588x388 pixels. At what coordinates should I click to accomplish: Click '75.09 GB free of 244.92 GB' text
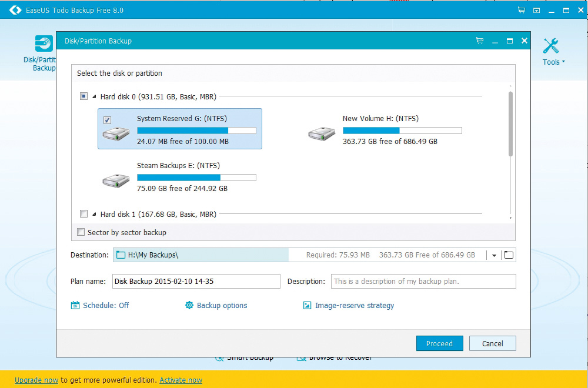pos(182,188)
